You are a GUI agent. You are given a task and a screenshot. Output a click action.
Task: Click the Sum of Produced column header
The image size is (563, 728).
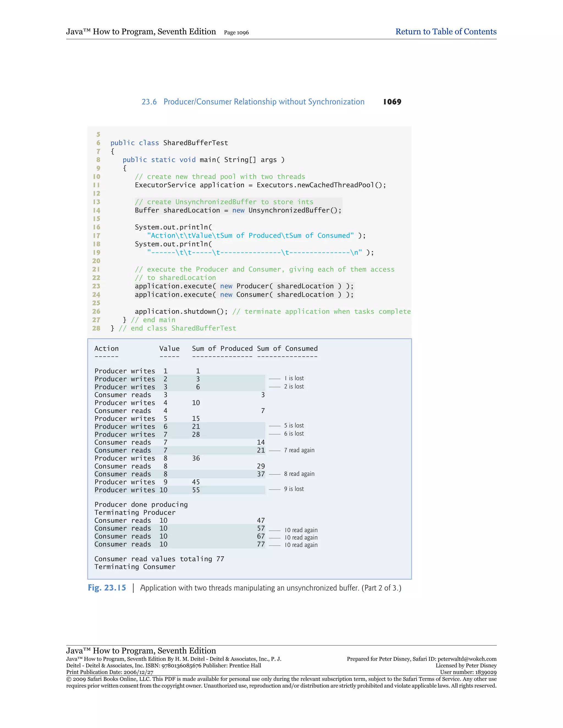(222, 349)
